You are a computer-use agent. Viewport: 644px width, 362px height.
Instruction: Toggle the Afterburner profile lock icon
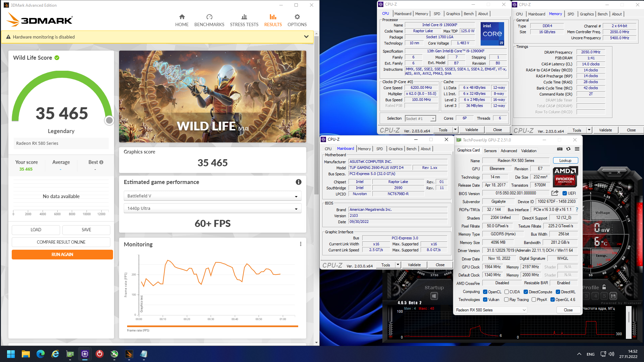[x=604, y=287]
